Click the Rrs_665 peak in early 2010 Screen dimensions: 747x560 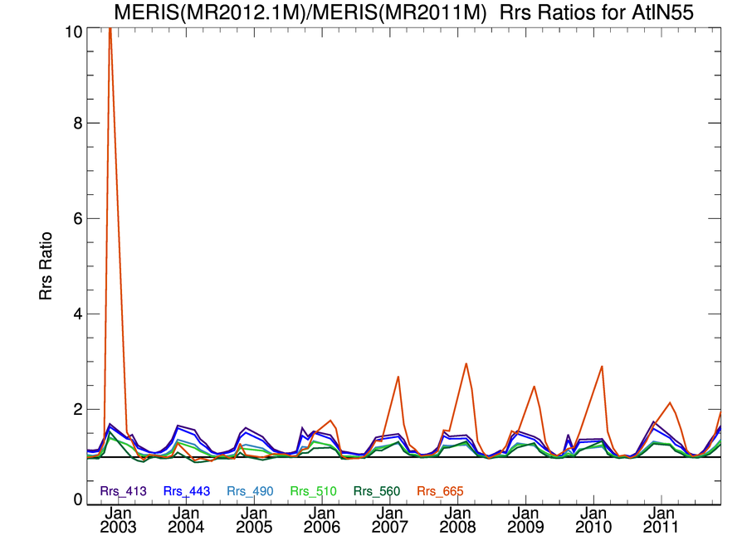pos(603,366)
